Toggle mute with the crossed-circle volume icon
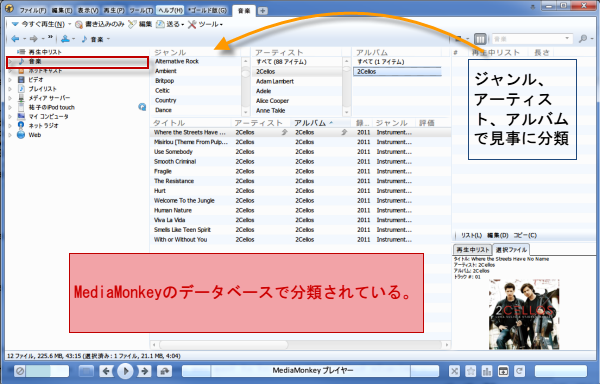600x384 pixels. 20,371
